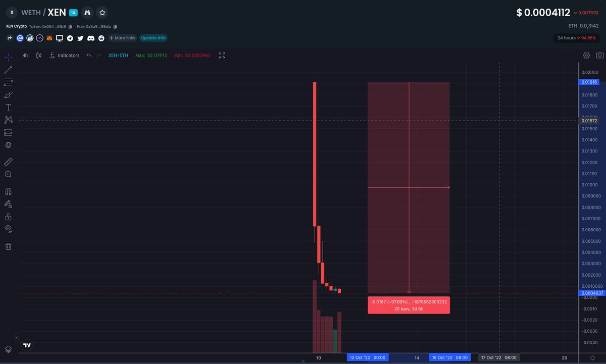
Task: Click the $ 0.0004112 price header
Action: (543, 13)
